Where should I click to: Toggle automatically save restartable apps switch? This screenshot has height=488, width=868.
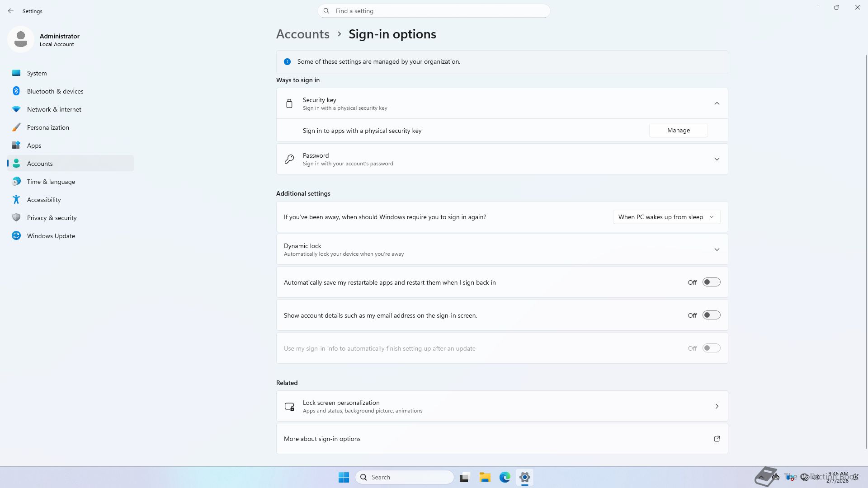pyautogui.click(x=711, y=282)
